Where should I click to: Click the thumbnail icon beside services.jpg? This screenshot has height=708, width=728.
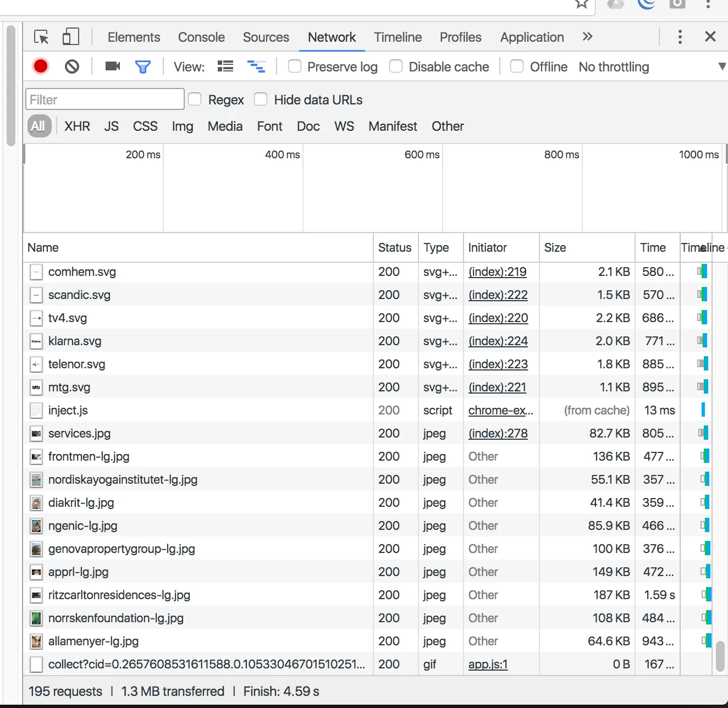click(36, 433)
